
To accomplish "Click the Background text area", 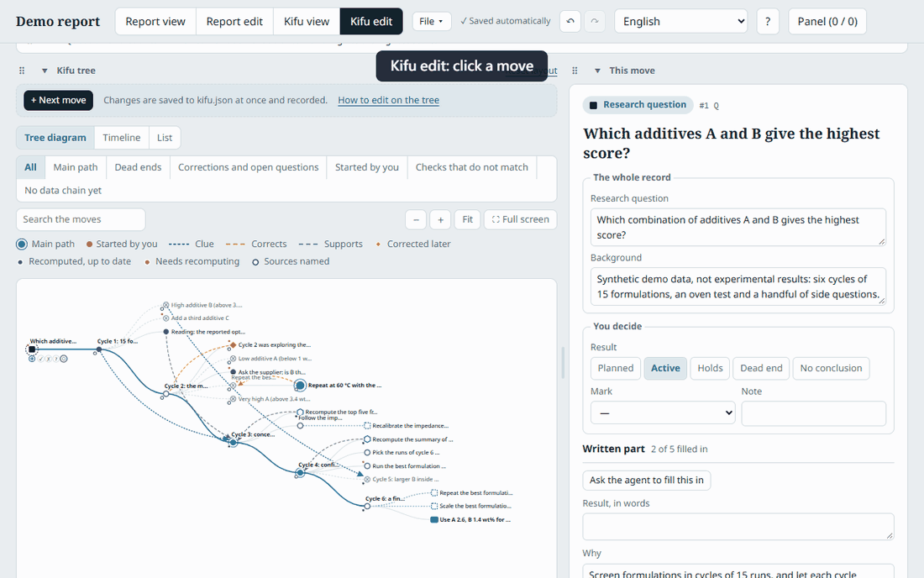I will click(738, 286).
